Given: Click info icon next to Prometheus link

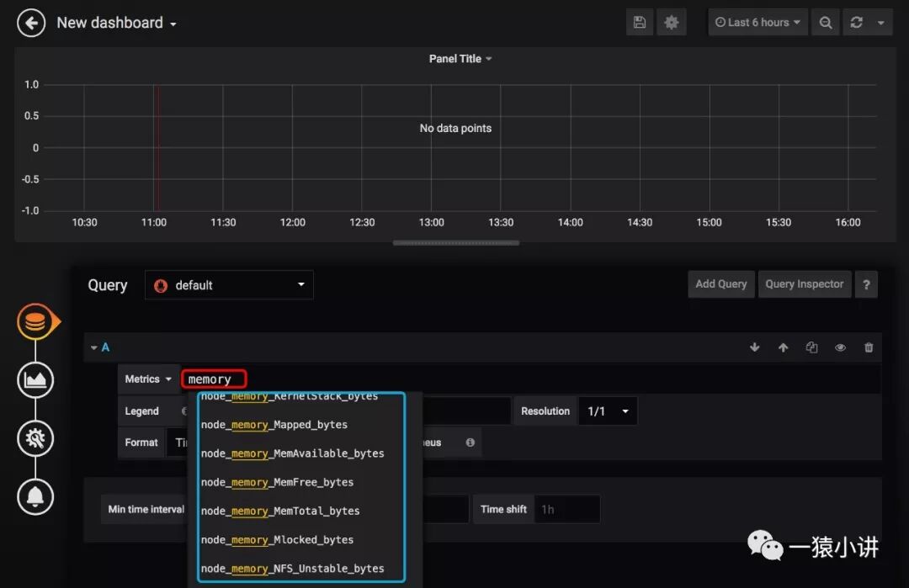Looking at the screenshot, I should pyautogui.click(x=470, y=442).
